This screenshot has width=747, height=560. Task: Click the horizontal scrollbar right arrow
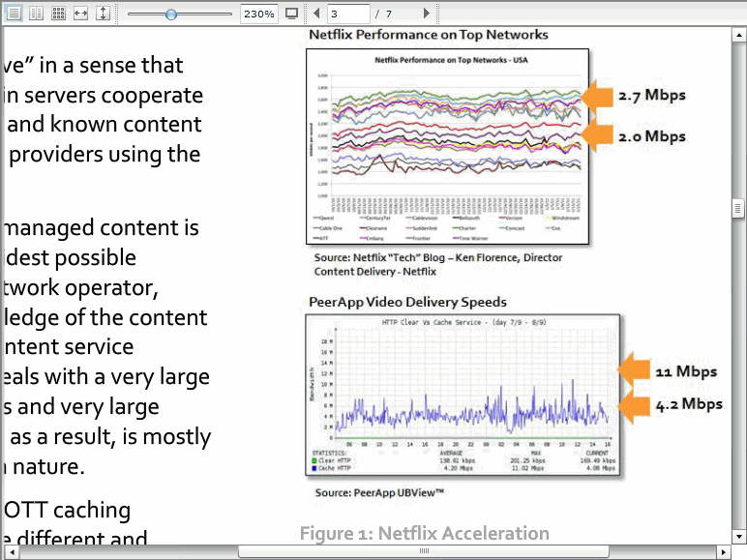point(723,552)
